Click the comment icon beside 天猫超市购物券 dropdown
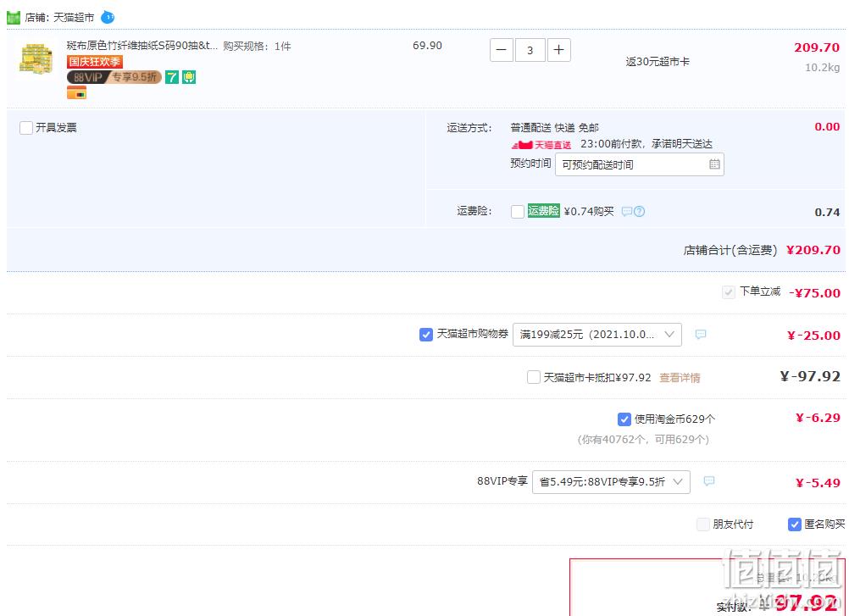This screenshot has height=616, width=849. 701,335
